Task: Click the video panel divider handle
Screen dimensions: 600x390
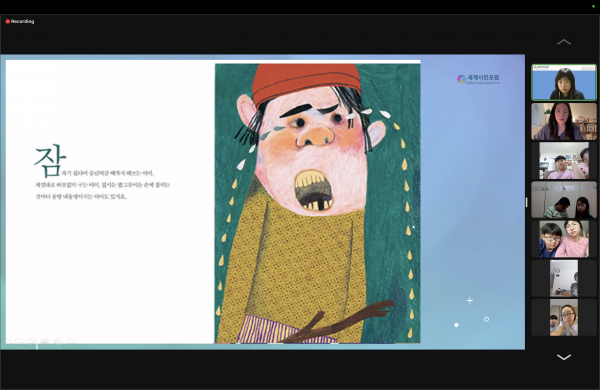Action: coord(527,202)
